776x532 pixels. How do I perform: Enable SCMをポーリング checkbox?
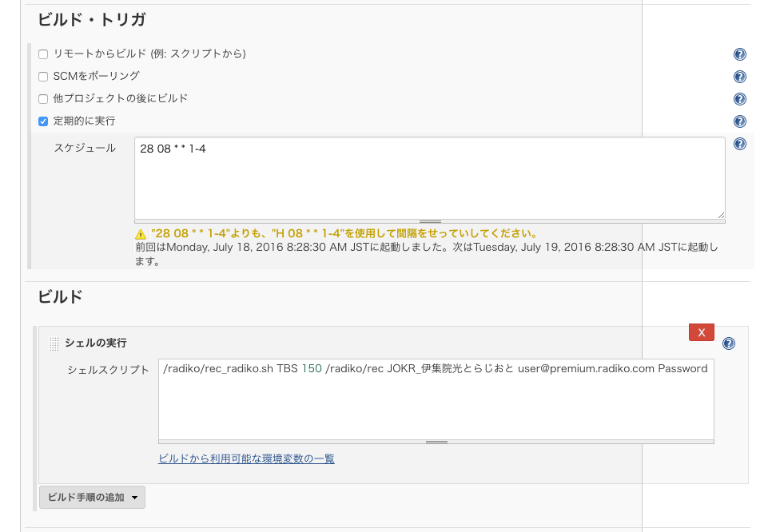tap(43, 76)
